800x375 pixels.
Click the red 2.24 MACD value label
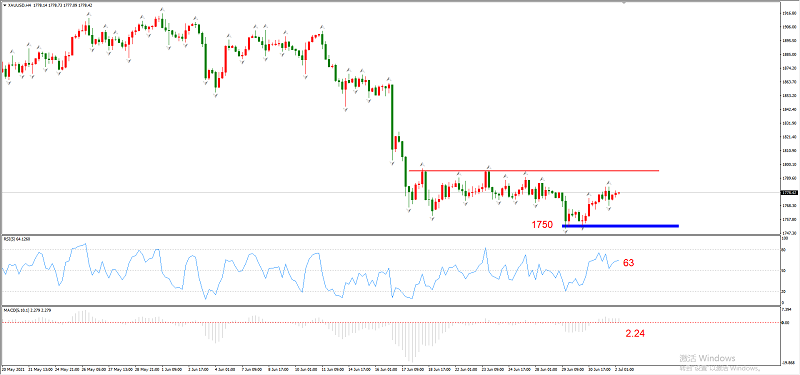pos(635,334)
